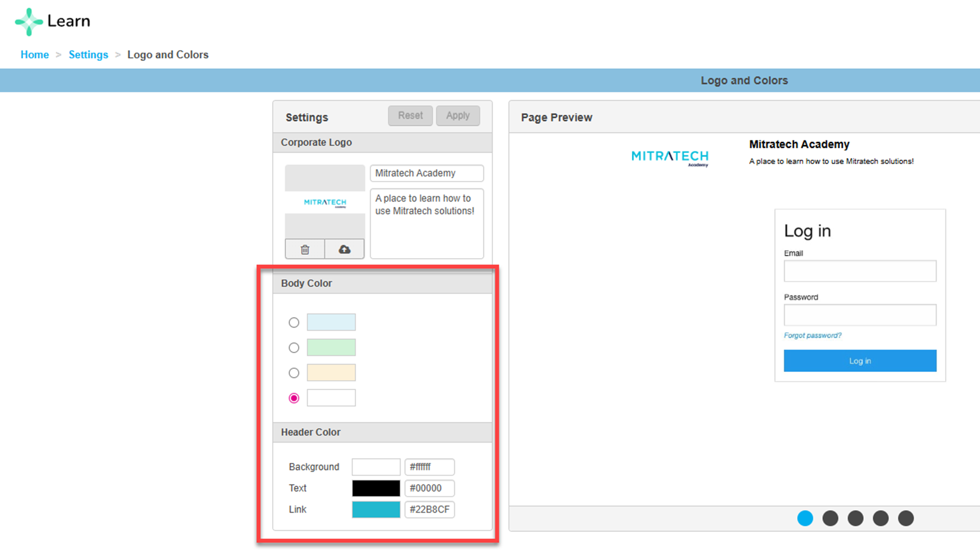Go to the Home breadcrumb
This screenshot has width=980, height=560.
coord(35,54)
